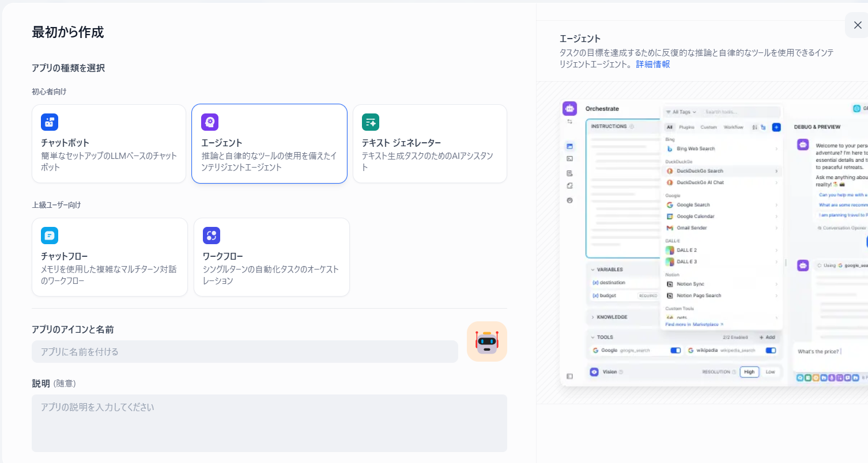Select High resolution option for Vision
868x463 pixels.
click(749, 372)
